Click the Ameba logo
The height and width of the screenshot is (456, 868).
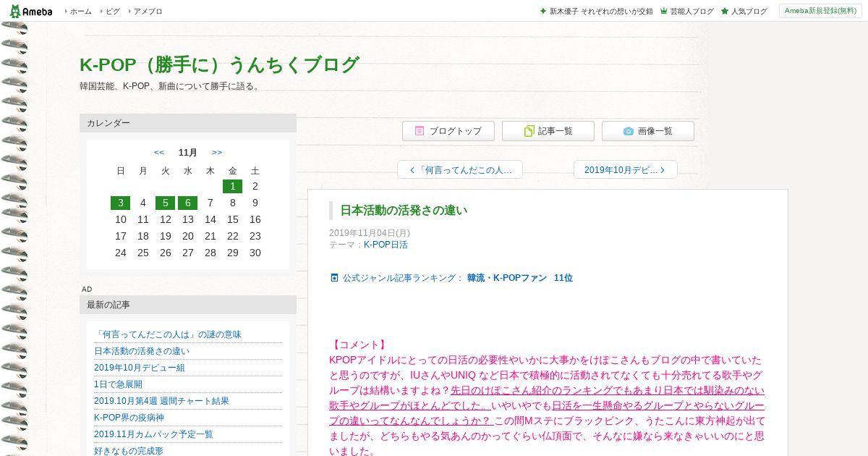pos(30,11)
